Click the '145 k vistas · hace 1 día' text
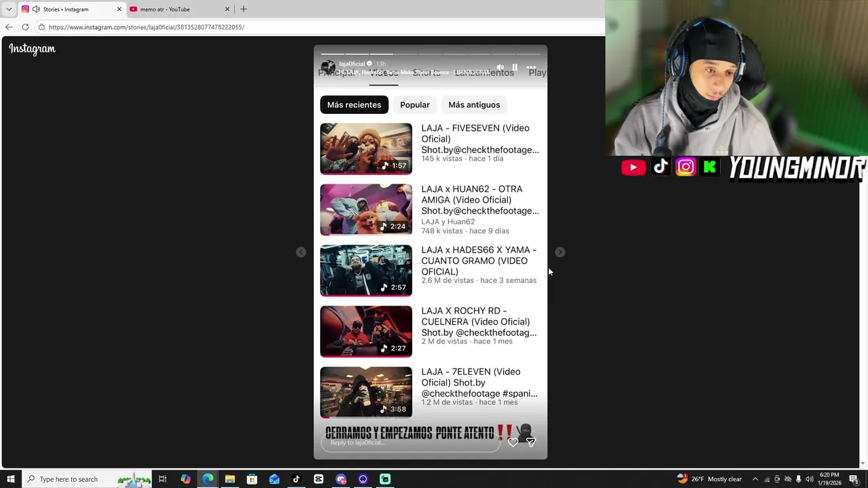This screenshot has width=868, height=488. 462,159
